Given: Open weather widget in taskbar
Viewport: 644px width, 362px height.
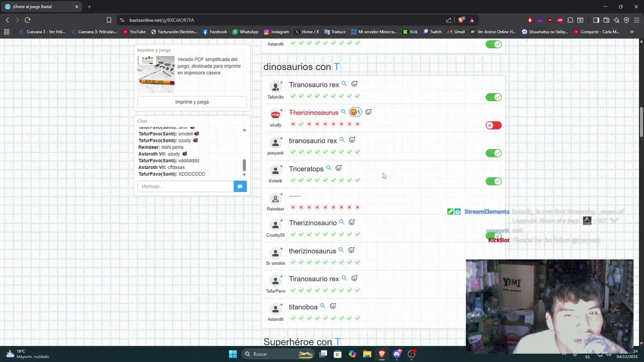Looking at the screenshot, I should [x=27, y=354].
